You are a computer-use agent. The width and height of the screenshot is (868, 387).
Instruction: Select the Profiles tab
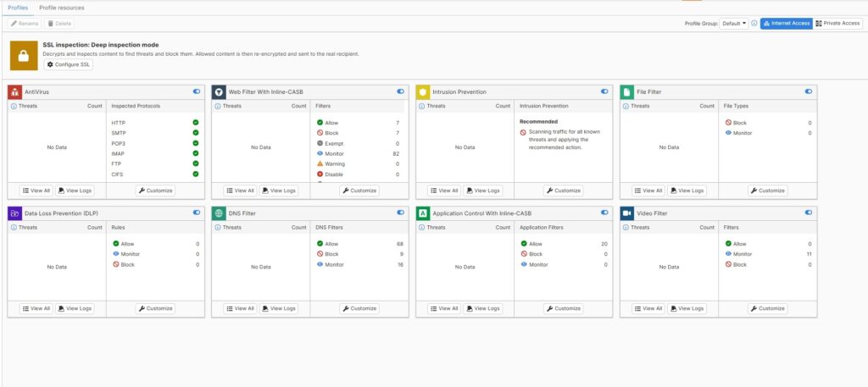point(17,7)
